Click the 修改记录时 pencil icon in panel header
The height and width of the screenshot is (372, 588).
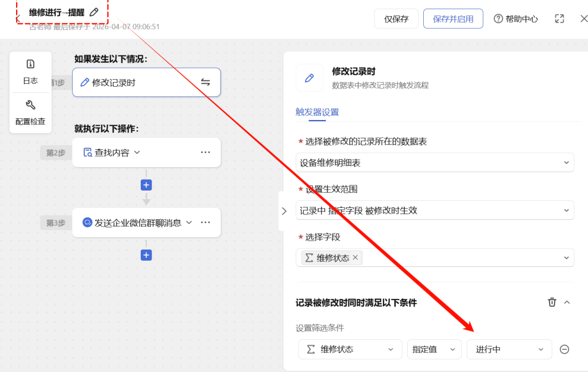(x=310, y=78)
